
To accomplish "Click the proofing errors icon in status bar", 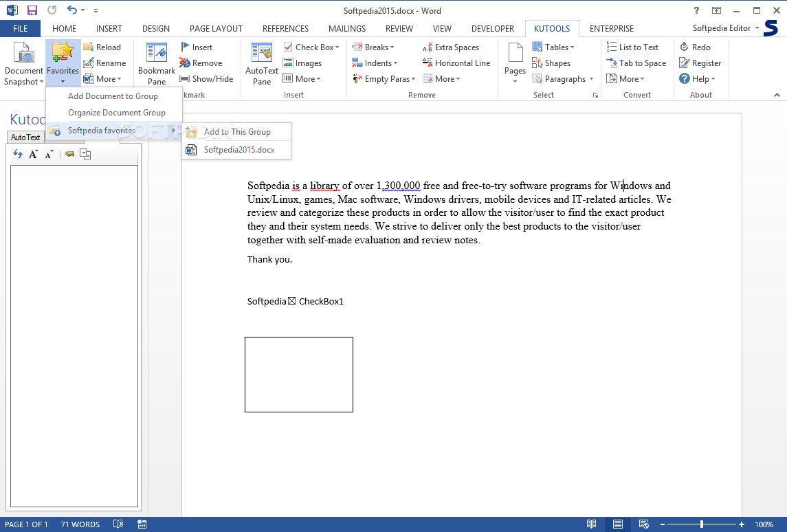I will tap(118, 524).
